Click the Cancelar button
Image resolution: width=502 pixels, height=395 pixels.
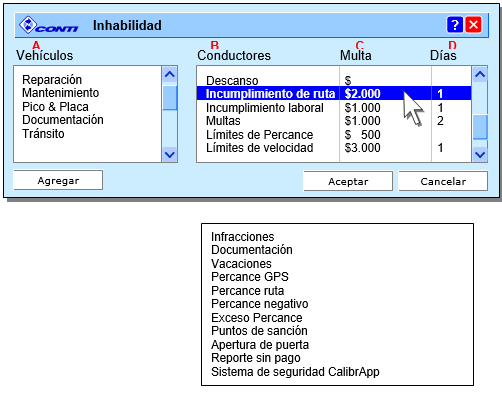[443, 181]
